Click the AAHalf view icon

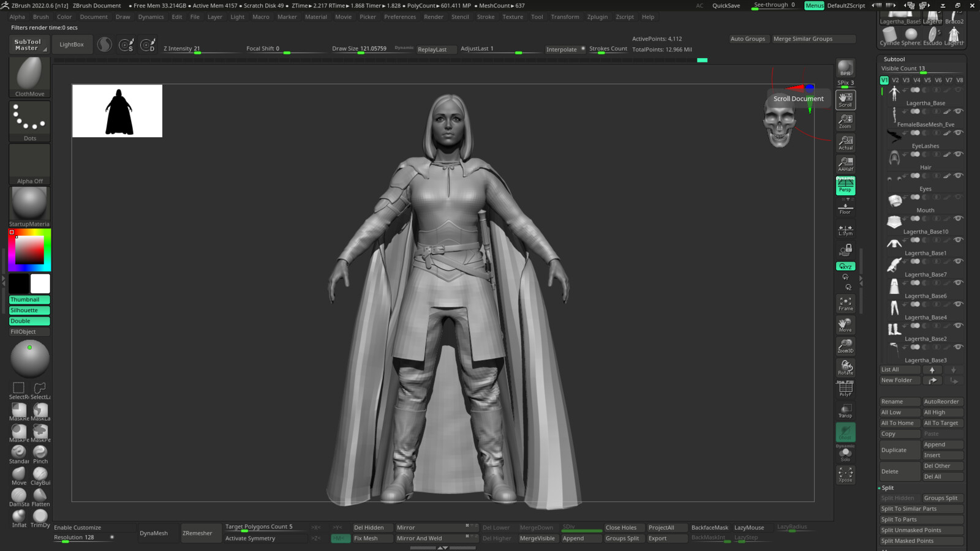pos(845,164)
